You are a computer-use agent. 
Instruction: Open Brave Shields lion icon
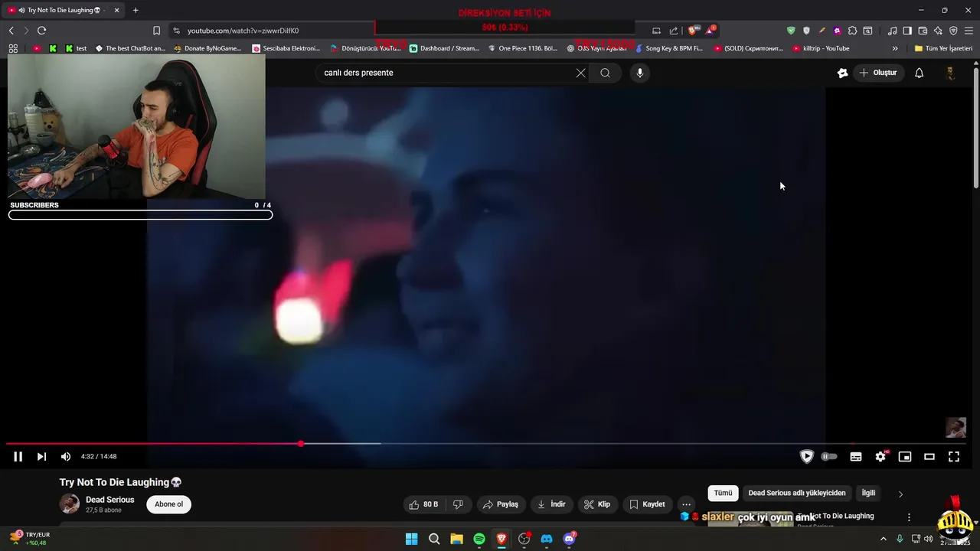click(692, 31)
